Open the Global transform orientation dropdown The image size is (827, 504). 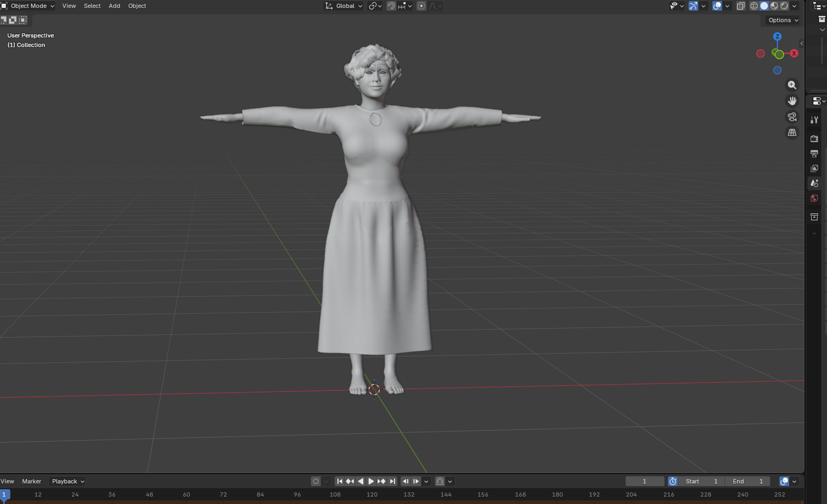tap(343, 6)
